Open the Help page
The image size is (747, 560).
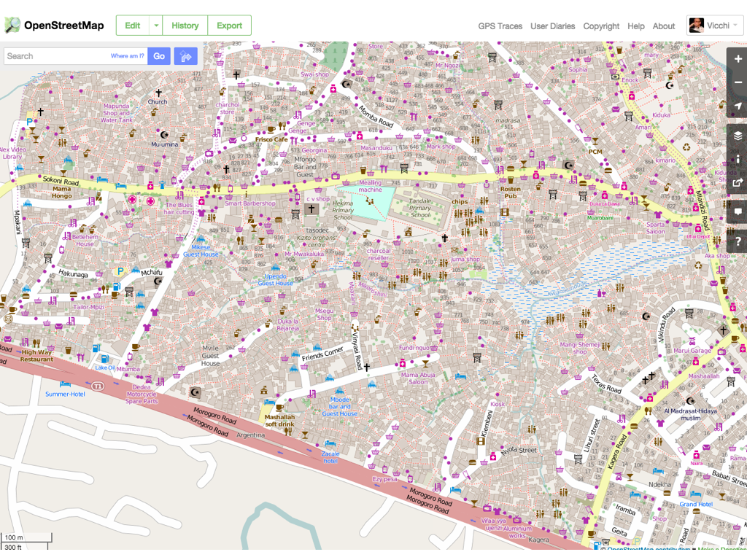[x=636, y=26]
